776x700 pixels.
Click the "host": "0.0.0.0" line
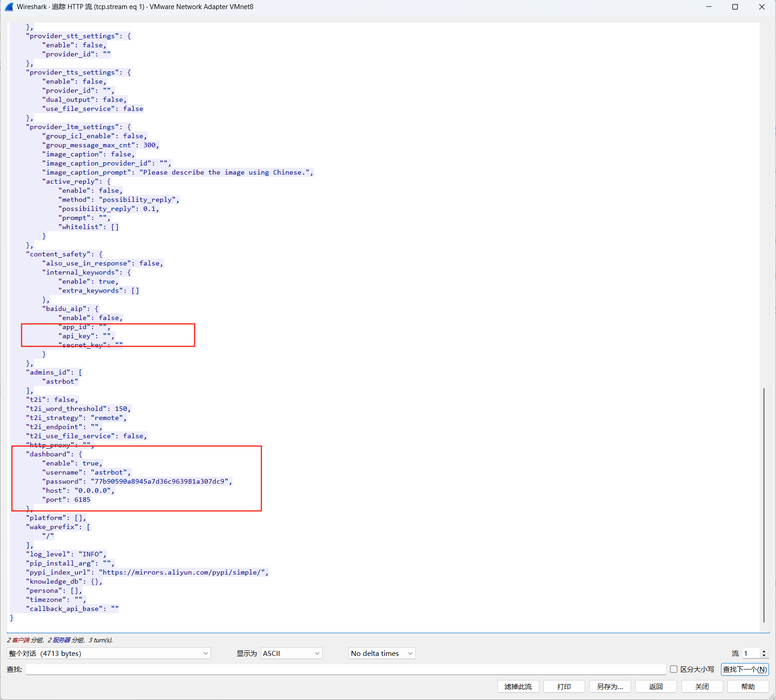(78, 490)
